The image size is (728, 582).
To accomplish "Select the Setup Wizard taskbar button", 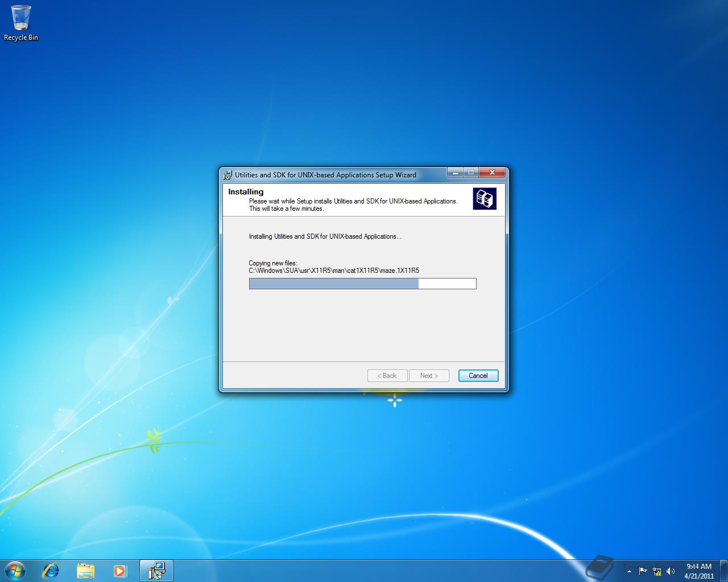I will [x=156, y=571].
